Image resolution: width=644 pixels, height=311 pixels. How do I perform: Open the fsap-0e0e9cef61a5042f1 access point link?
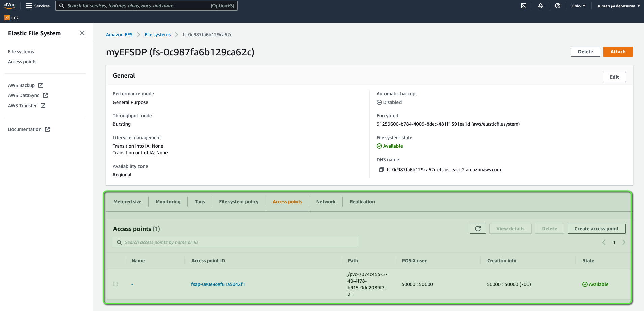click(x=218, y=284)
